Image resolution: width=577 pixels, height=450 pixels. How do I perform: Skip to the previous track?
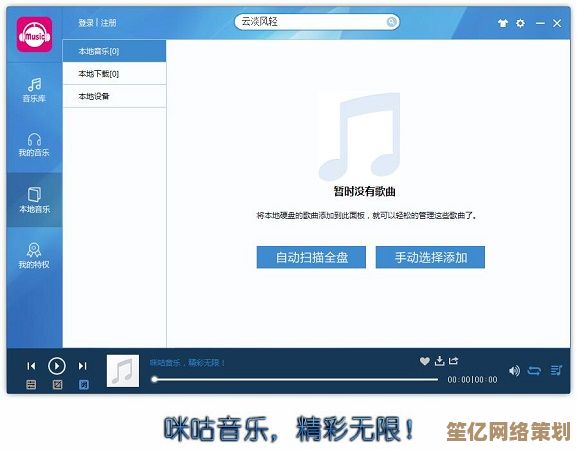point(31,366)
